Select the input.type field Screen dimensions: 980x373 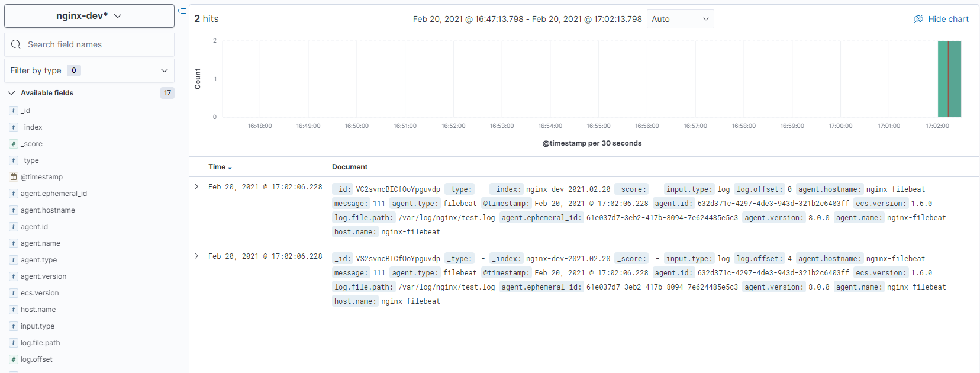point(37,326)
